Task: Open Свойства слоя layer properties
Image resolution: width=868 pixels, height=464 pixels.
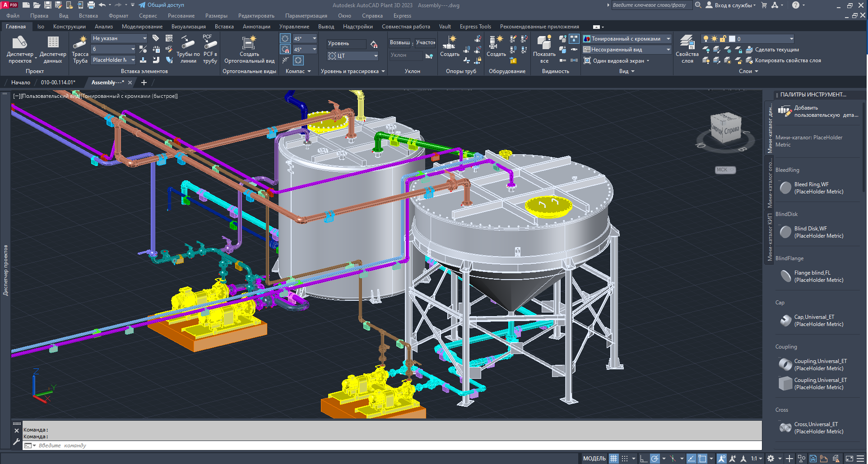Action: [x=687, y=49]
